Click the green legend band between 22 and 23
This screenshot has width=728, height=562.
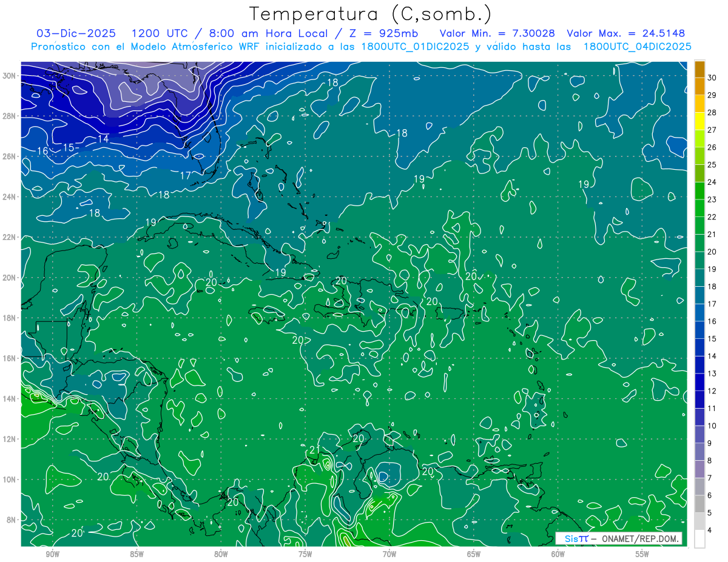coord(699,208)
